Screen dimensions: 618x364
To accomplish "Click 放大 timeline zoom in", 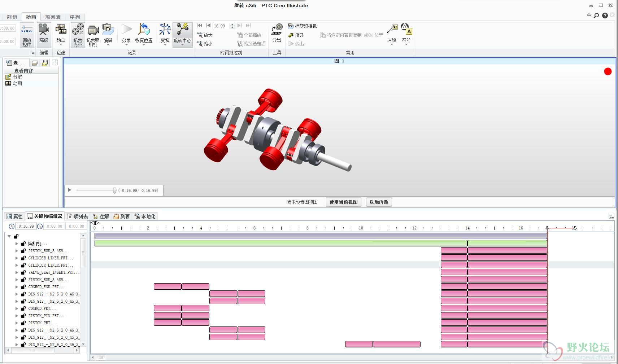I will tap(205, 35).
